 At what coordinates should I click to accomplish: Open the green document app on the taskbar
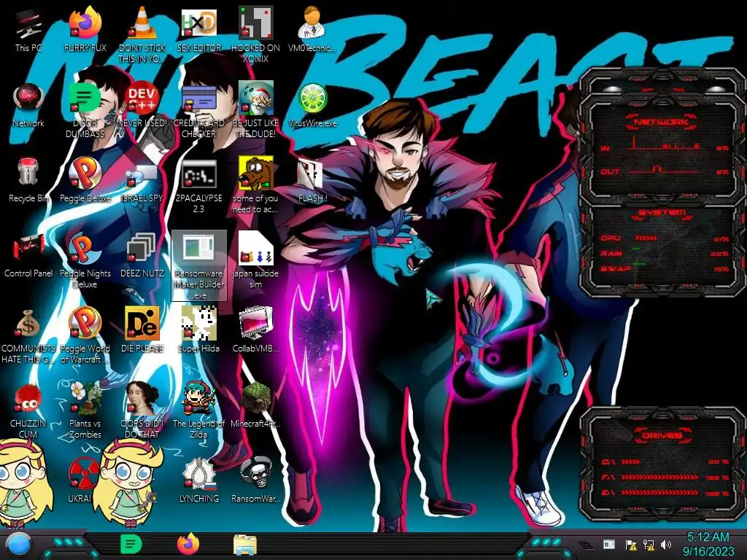pyautogui.click(x=131, y=544)
